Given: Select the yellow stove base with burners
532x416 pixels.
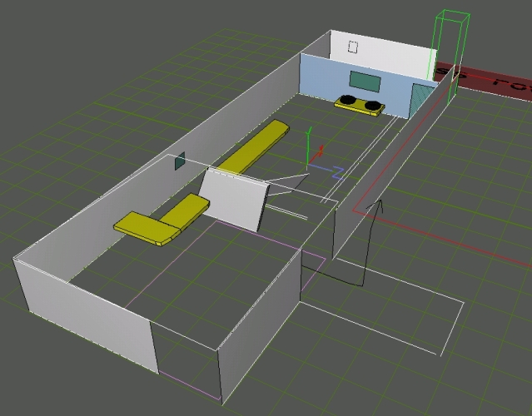Looking at the screenshot, I should tap(360, 106).
